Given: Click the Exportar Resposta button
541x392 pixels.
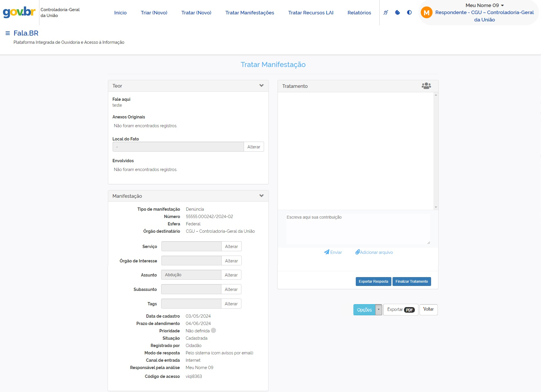Looking at the screenshot, I should coord(373,282).
